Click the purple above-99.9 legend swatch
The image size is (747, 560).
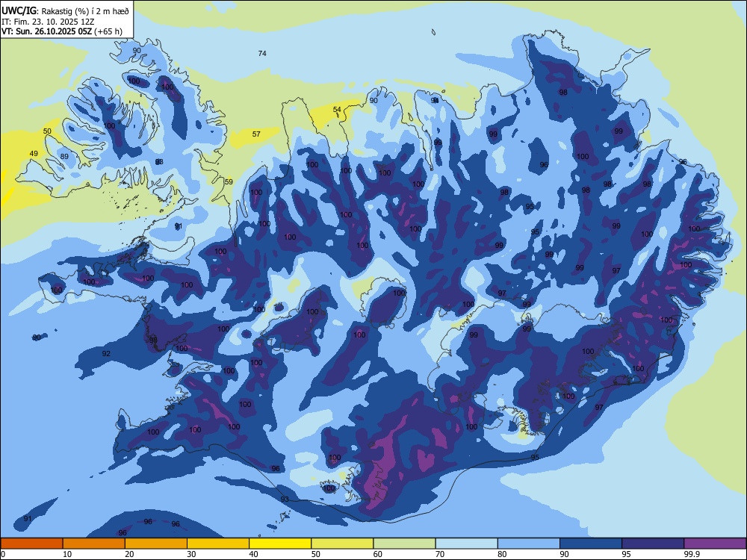click(715, 544)
